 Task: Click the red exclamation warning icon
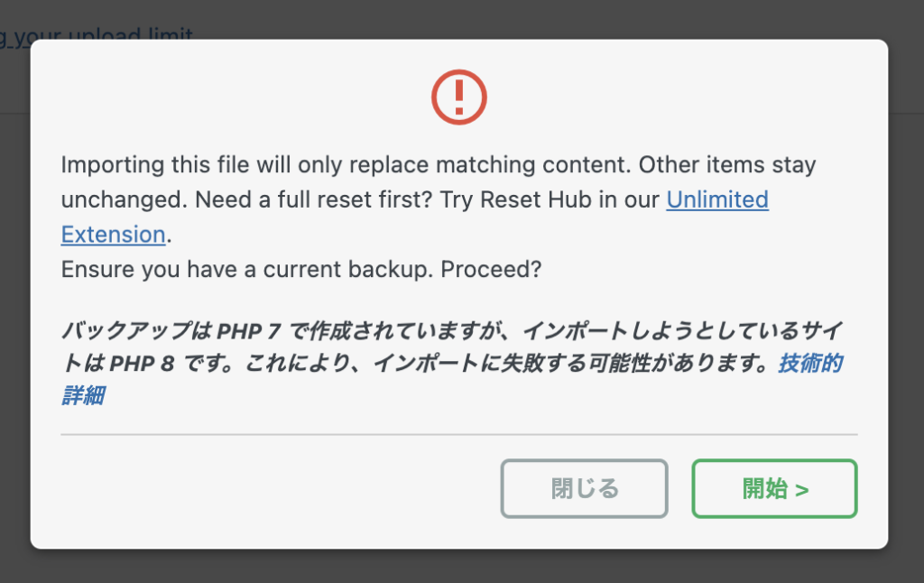pos(459,97)
